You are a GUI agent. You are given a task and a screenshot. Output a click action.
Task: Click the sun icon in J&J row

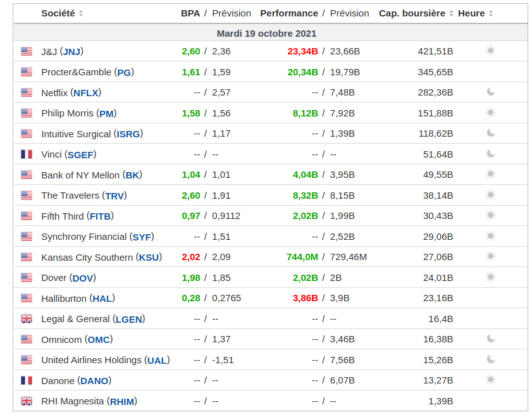click(x=490, y=51)
